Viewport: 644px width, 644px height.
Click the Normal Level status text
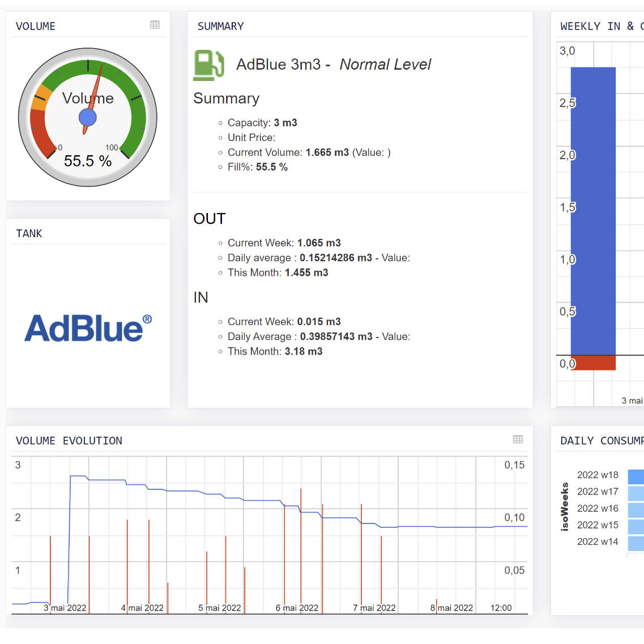tap(385, 65)
